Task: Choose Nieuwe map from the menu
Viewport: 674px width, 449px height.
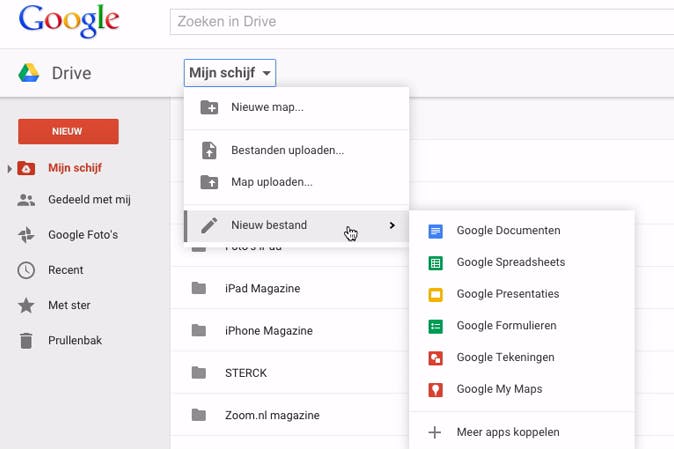Action: [x=267, y=107]
